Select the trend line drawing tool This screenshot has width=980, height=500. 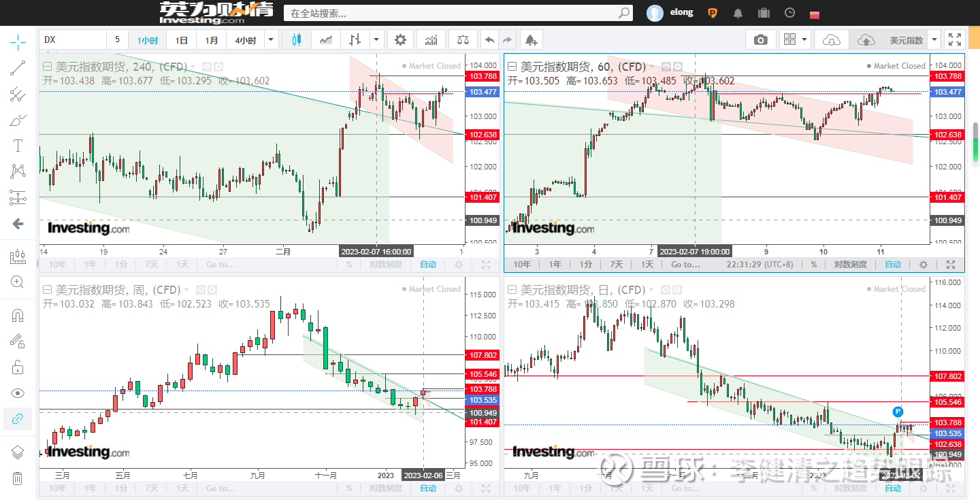(18, 68)
